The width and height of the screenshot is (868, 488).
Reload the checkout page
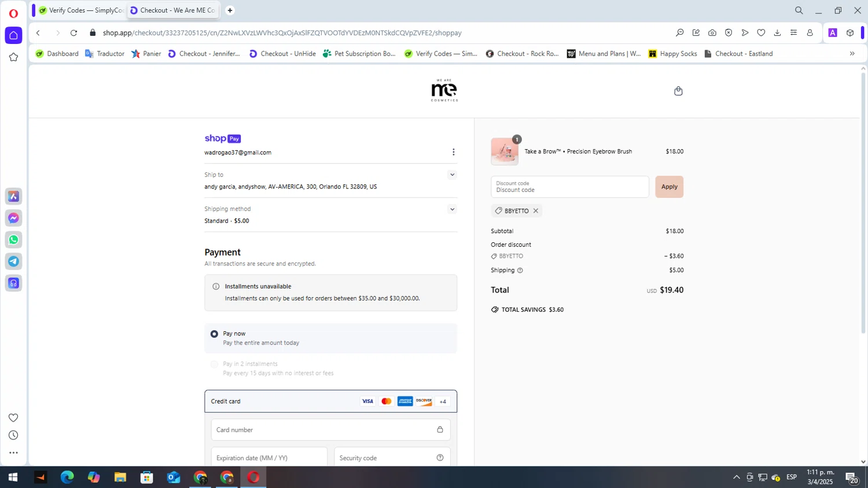tap(73, 33)
